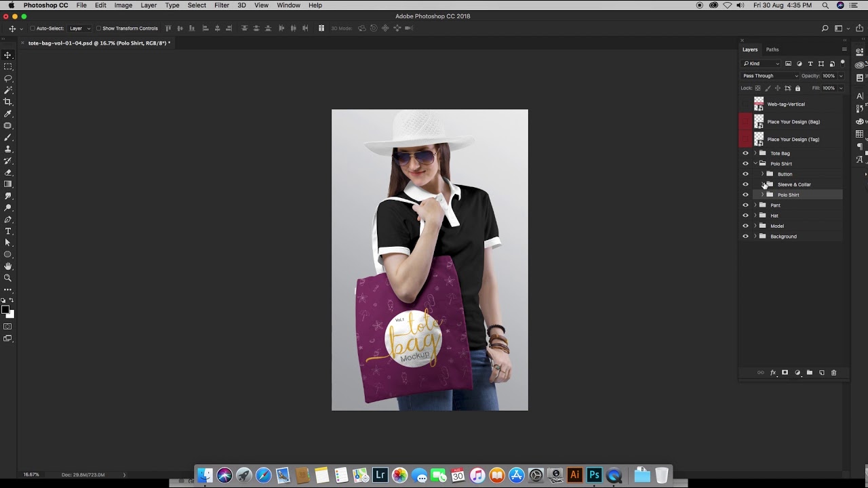Lock all with the padlock icon

[x=797, y=88]
